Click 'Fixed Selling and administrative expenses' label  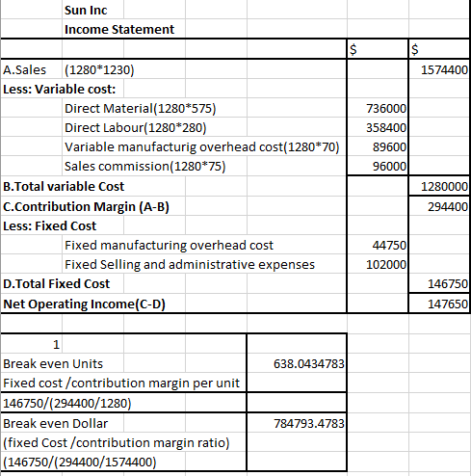pyautogui.click(x=190, y=265)
